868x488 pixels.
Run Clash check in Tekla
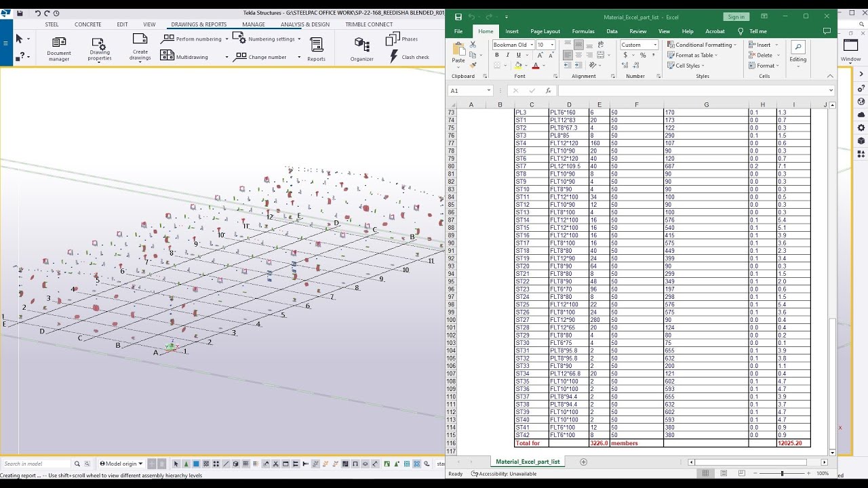click(x=408, y=57)
